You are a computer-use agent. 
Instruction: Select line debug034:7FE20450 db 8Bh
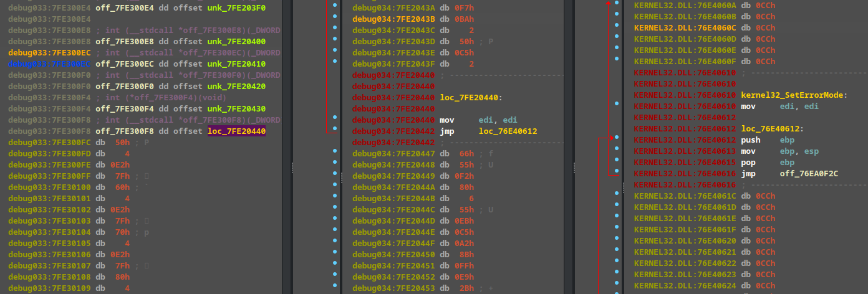413,255
